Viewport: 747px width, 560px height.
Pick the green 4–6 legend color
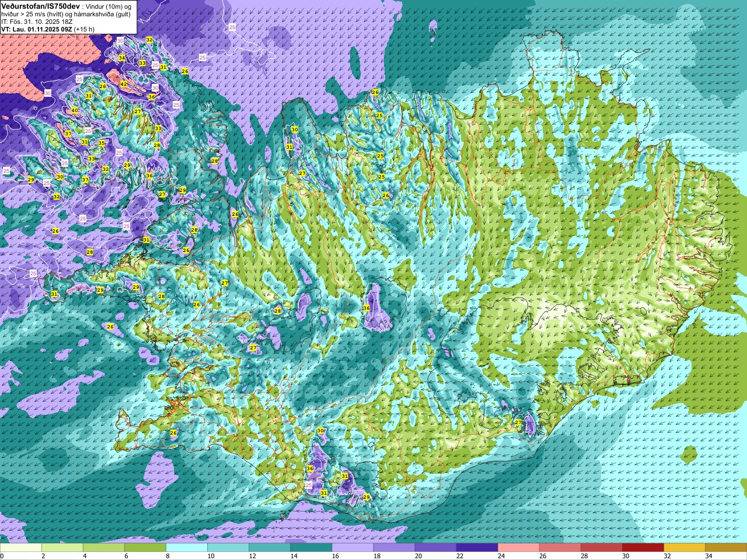104,548
